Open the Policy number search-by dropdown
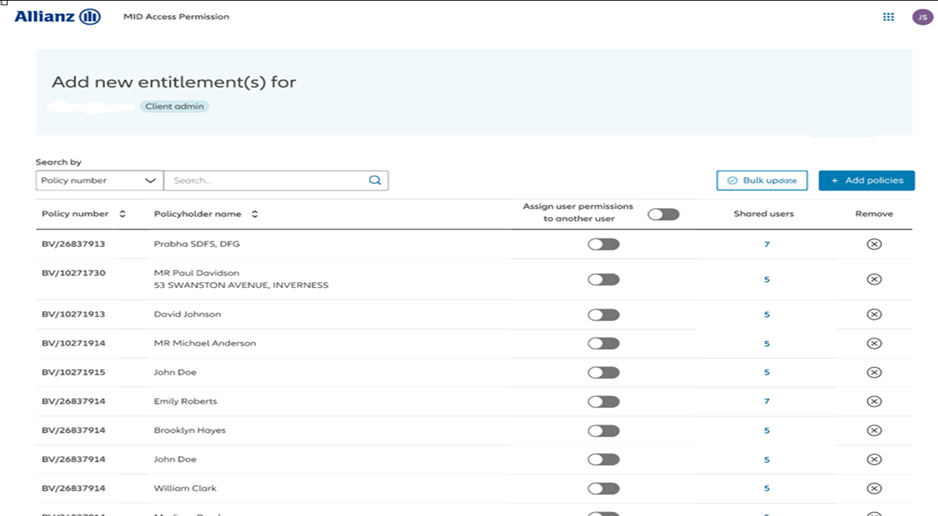This screenshot has width=938, height=516. (x=99, y=181)
